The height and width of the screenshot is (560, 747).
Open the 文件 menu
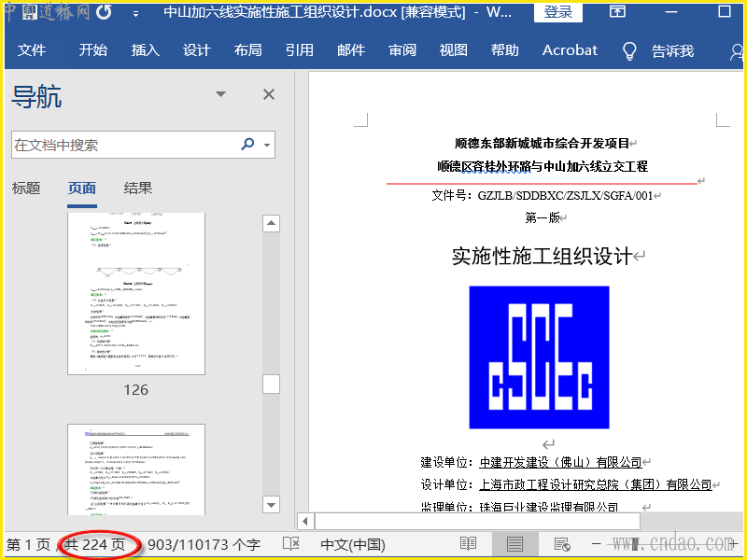tap(32, 50)
